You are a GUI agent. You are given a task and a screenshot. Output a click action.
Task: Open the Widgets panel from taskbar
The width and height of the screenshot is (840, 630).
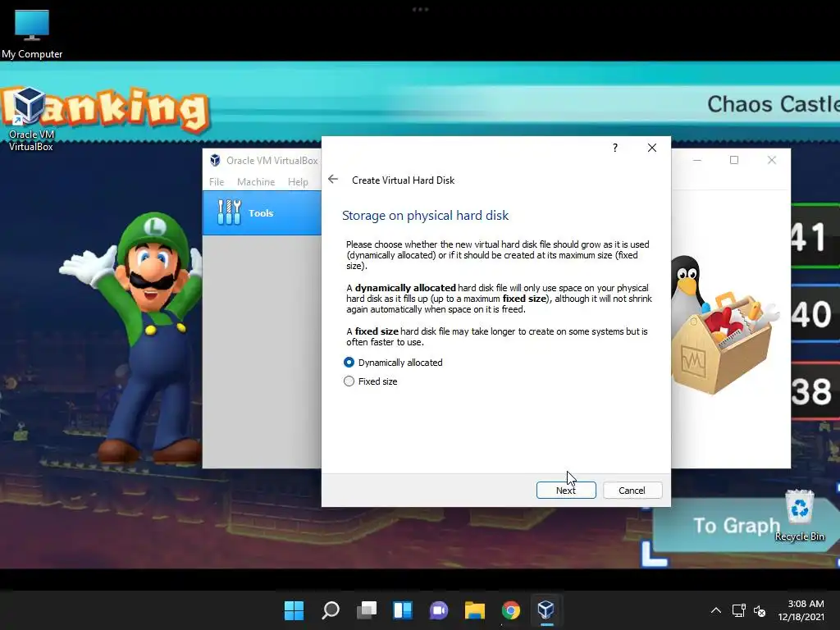tap(402, 610)
